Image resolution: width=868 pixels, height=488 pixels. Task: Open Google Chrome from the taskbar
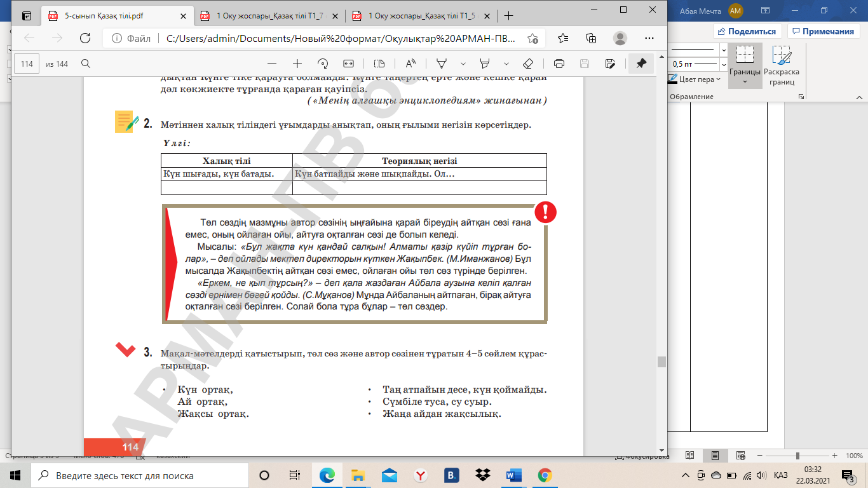[x=545, y=475]
